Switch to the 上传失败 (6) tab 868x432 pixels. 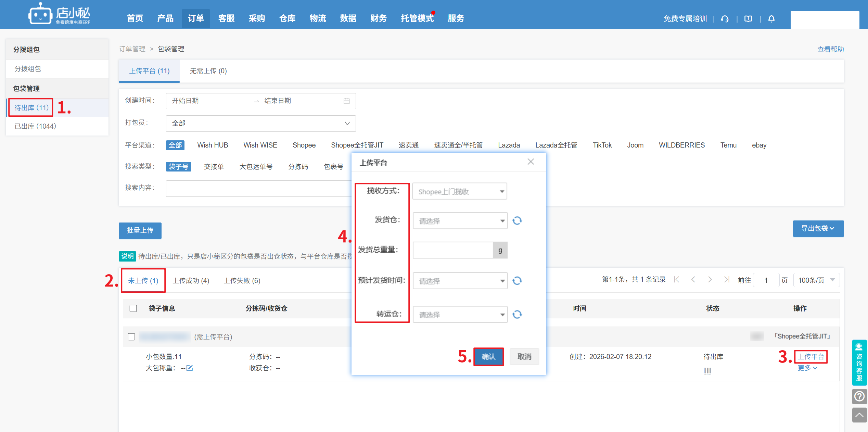click(242, 281)
